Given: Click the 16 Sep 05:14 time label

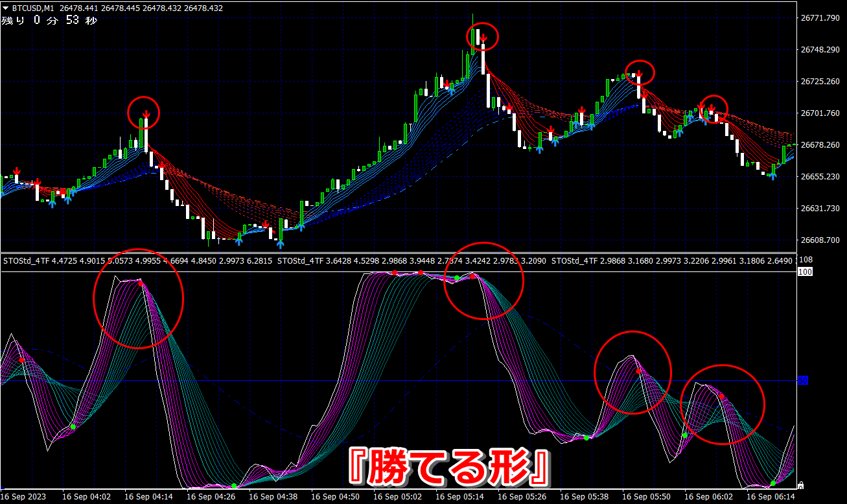Looking at the screenshot, I should coord(459,497).
